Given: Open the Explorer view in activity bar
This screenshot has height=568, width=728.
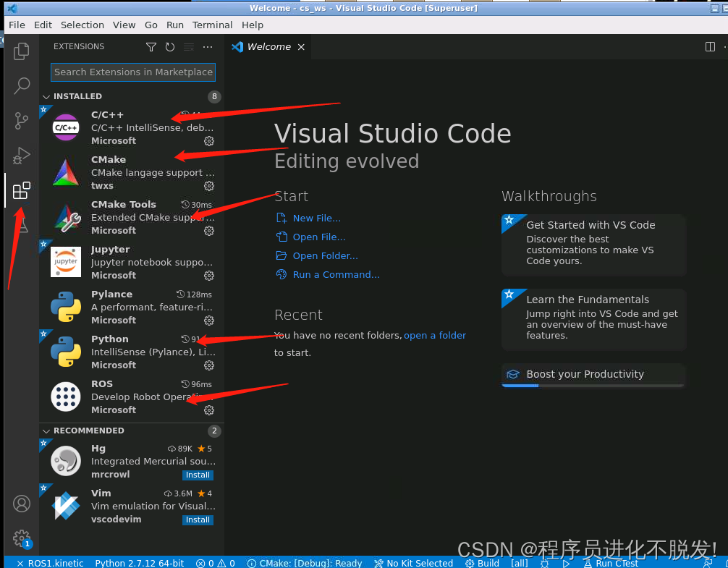Looking at the screenshot, I should 22,51.
